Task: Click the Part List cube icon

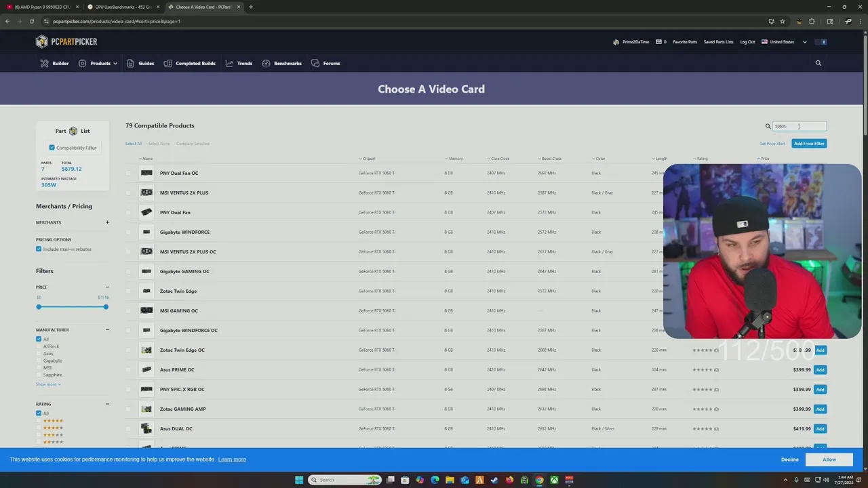Action: 73,131
